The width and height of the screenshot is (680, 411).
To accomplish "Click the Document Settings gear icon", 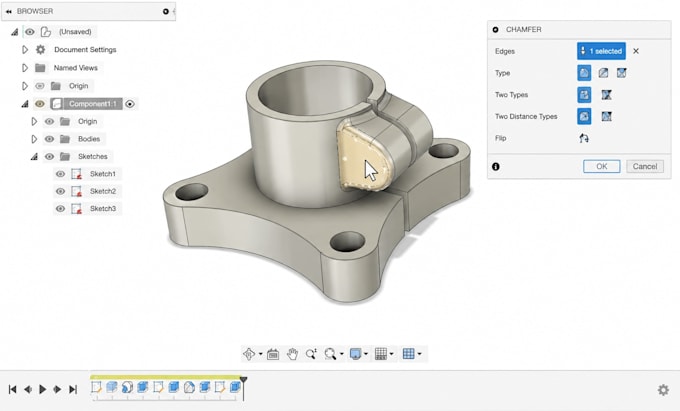I will tap(40, 49).
